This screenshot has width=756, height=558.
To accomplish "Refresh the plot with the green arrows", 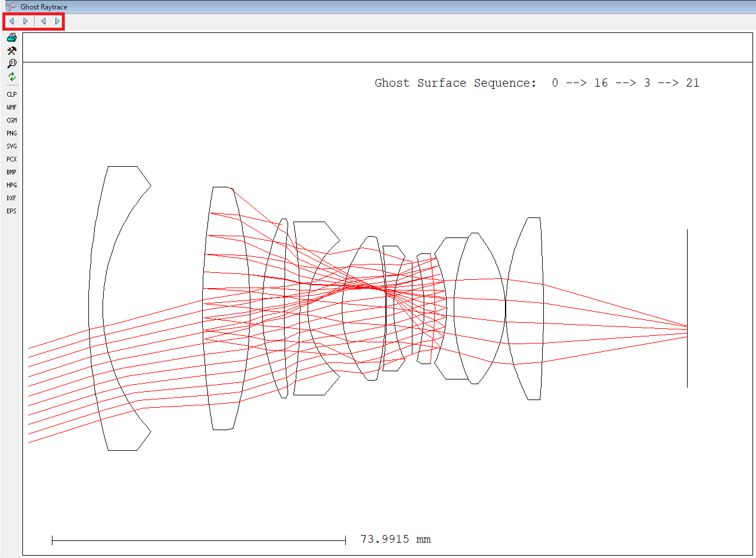I will [12, 77].
